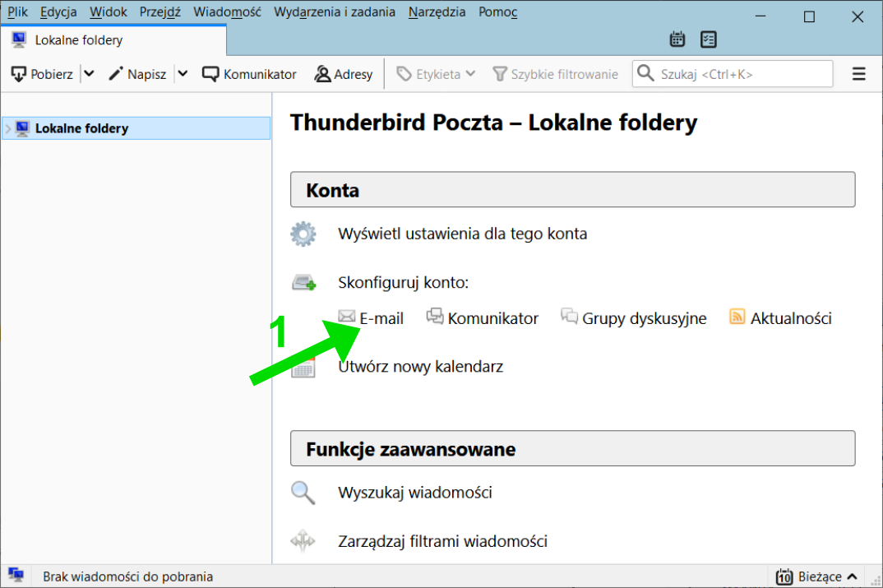Viewport: 883px width, 588px height.
Task: Click the magnifier icon for message search
Action: tap(303, 493)
